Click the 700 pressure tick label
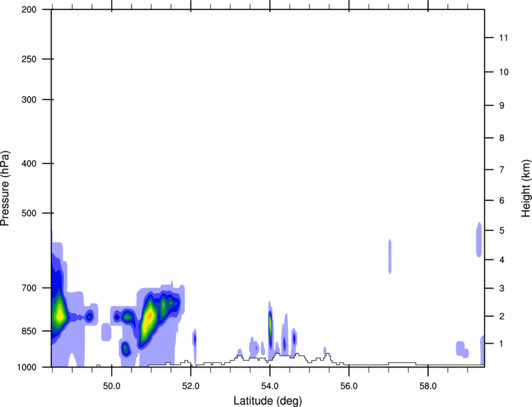 coord(29,288)
